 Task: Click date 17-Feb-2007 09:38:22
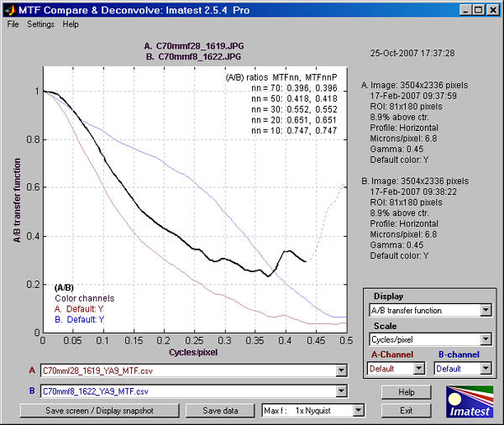(x=413, y=192)
